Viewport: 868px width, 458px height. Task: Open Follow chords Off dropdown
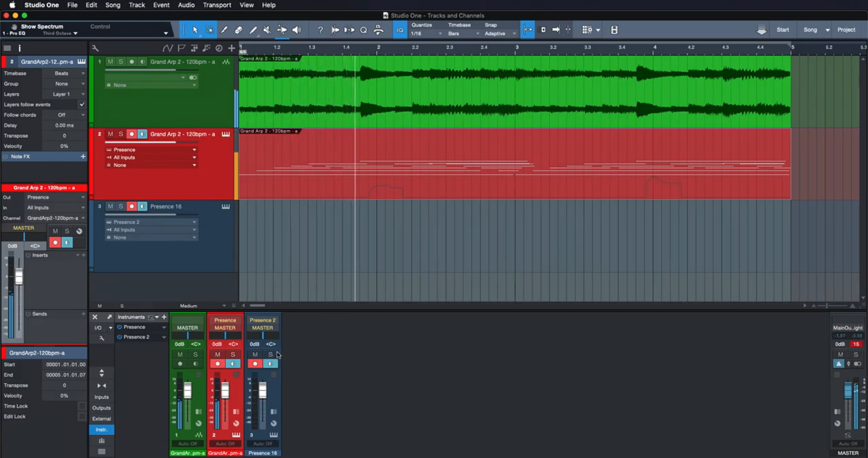coord(64,115)
